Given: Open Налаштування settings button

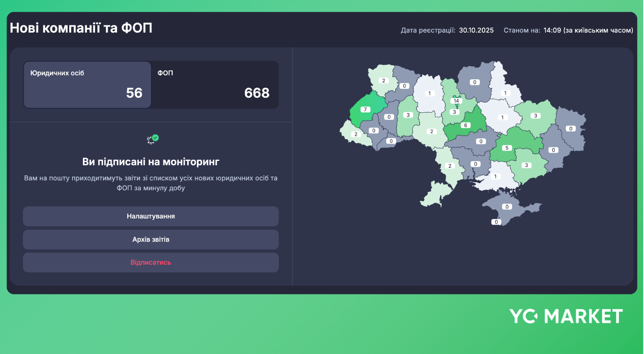Looking at the screenshot, I should pos(151,216).
